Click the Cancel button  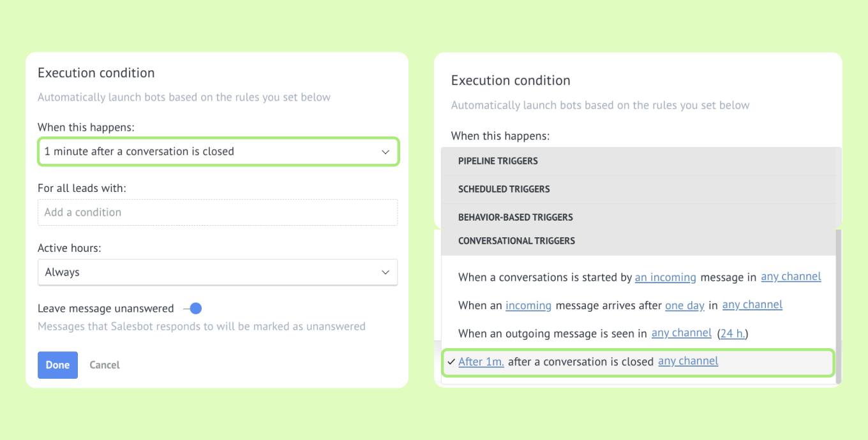[x=105, y=365]
